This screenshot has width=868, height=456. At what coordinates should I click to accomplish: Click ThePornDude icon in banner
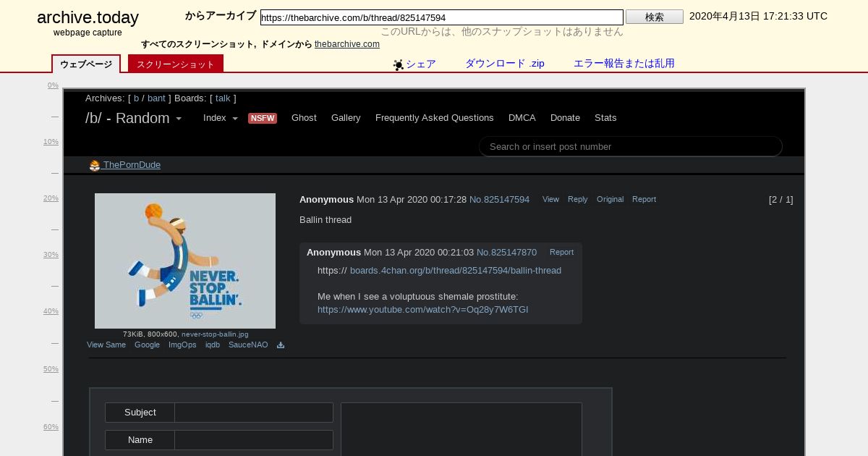click(x=95, y=166)
